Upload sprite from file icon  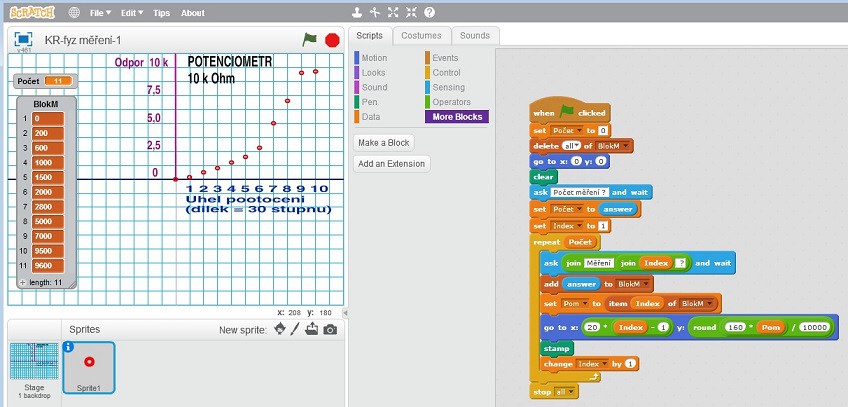(x=312, y=330)
